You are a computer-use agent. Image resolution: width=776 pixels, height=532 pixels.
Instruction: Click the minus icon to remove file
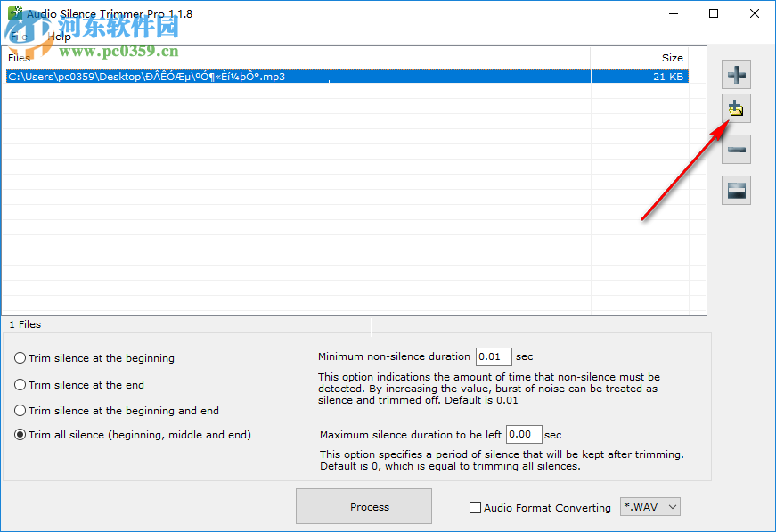click(737, 150)
